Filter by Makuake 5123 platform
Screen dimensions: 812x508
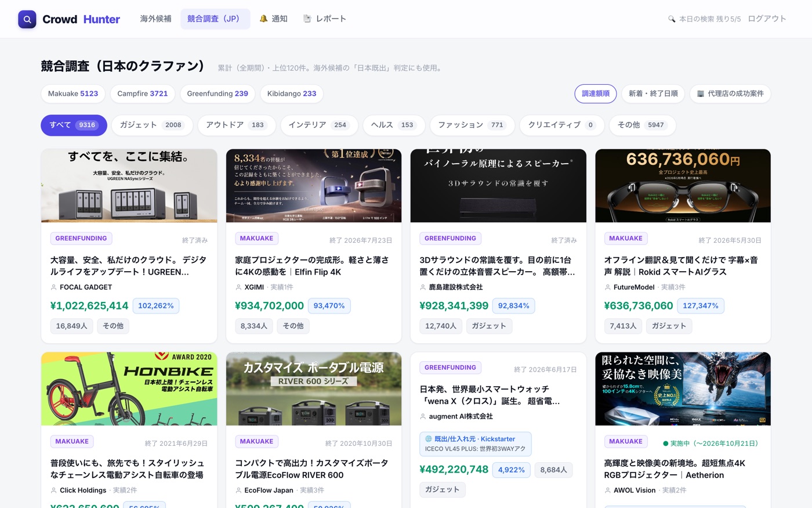pyautogui.click(x=73, y=93)
